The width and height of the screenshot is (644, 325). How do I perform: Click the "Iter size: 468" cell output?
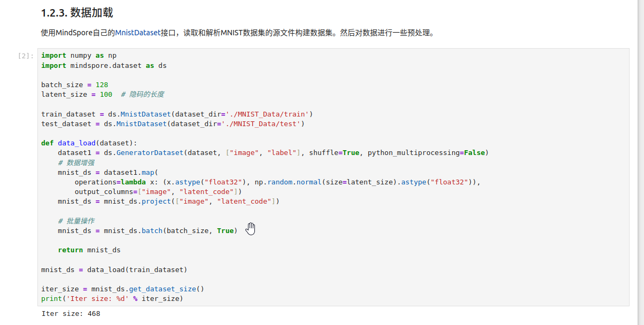(x=71, y=313)
